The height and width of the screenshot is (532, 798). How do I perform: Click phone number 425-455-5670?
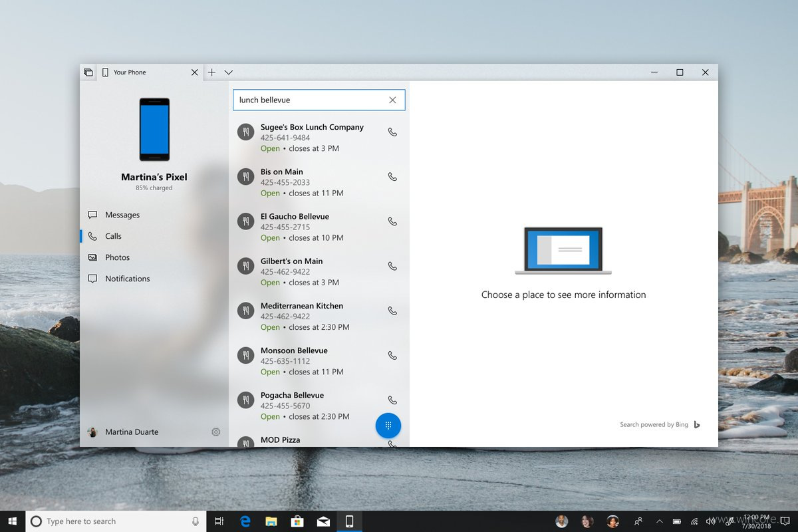click(285, 406)
